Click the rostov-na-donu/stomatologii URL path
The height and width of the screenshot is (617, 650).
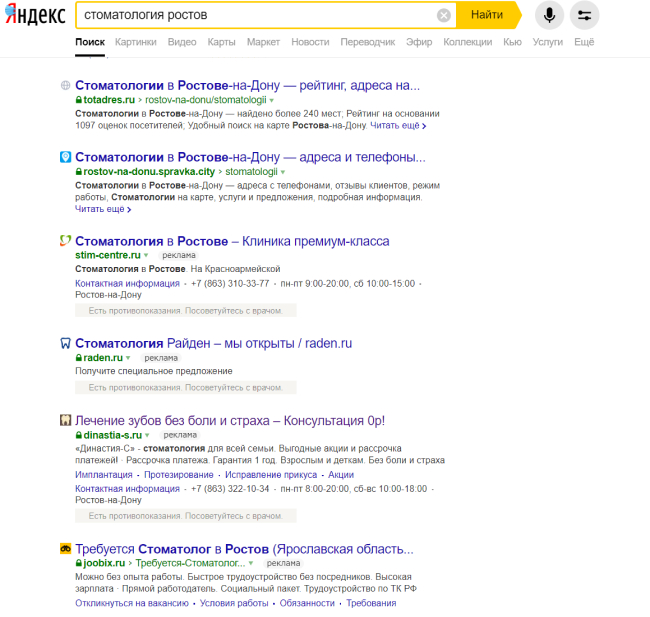click(206, 100)
